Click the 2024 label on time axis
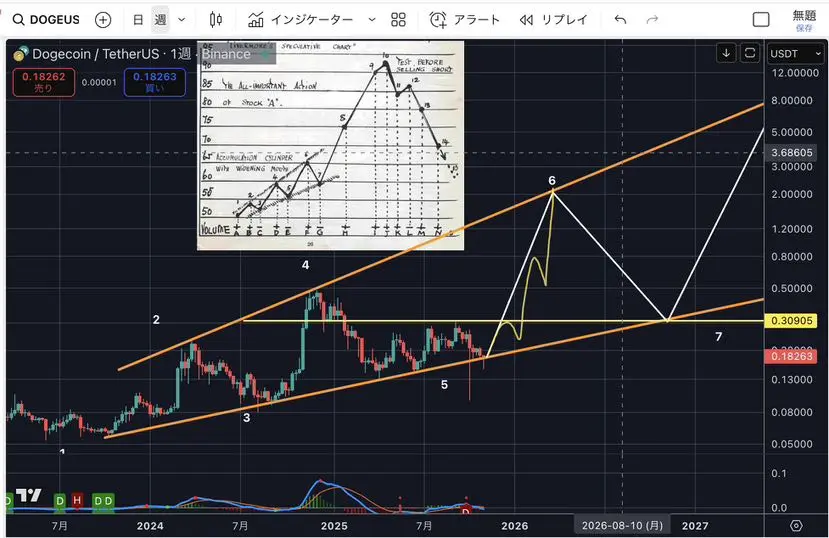Image resolution: width=829 pixels, height=538 pixels. [x=150, y=526]
